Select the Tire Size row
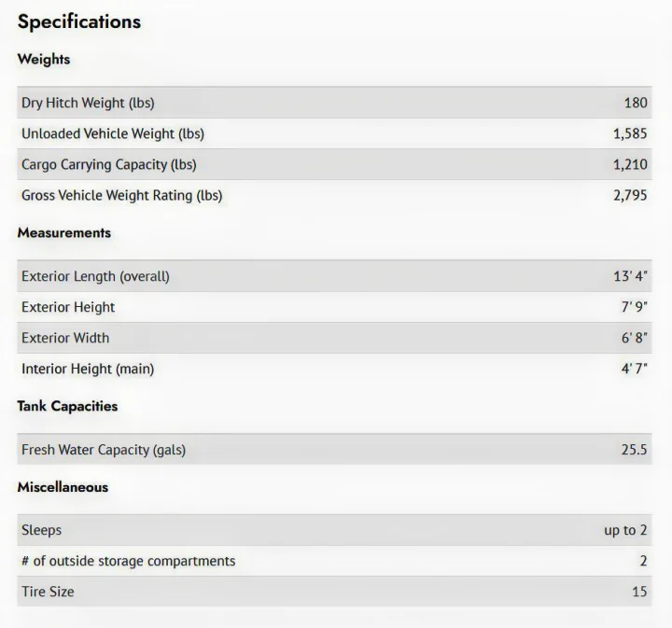The height and width of the screenshot is (628, 672). [334, 592]
